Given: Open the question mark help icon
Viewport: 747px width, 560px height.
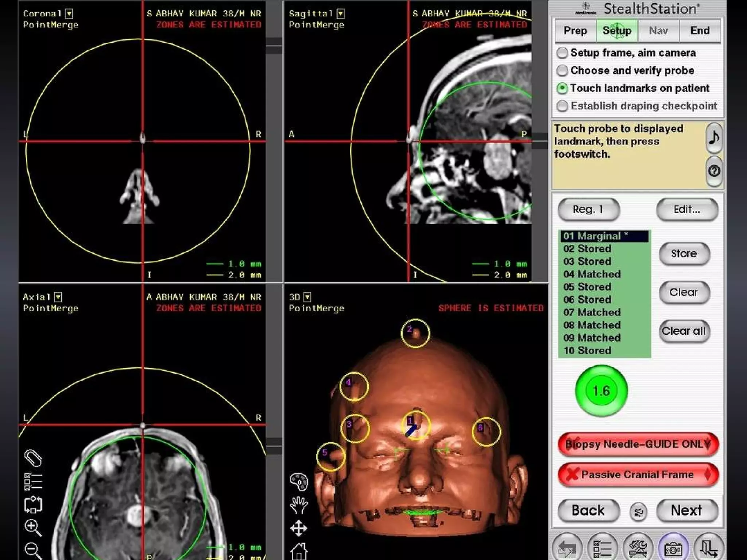Looking at the screenshot, I should click(714, 171).
